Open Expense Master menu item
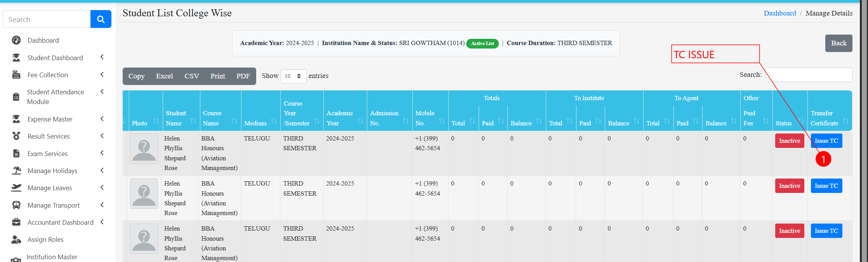Viewport: 868px width, 262px height. (50, 119)
